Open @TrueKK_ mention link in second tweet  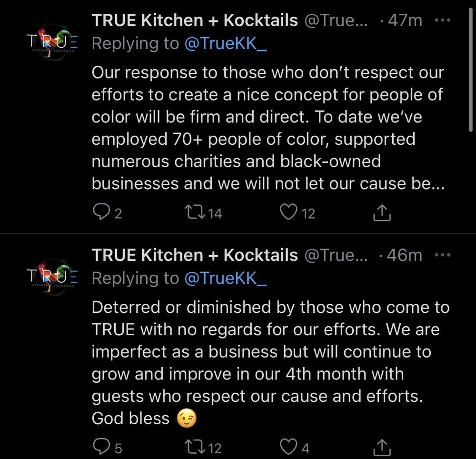[226, 278]
